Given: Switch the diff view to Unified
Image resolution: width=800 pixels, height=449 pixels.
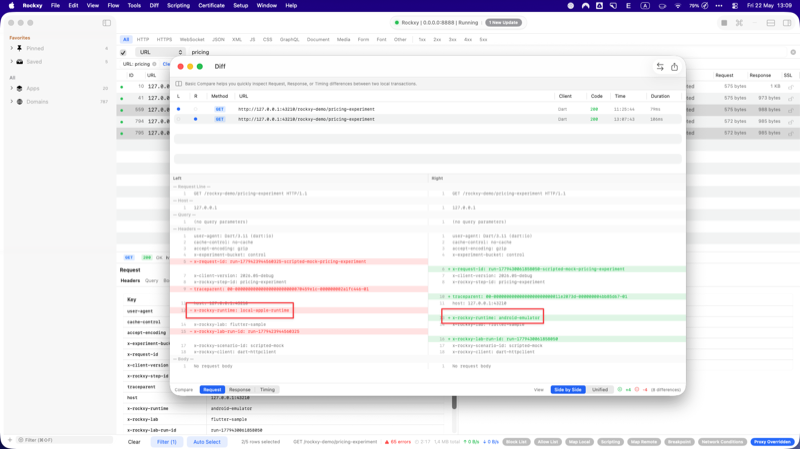Looking at the screenshot, I should click(599, 390).
